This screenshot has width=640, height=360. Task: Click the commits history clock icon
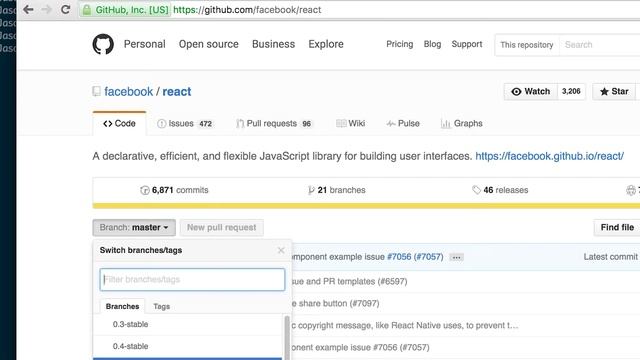[x=144, y=190]
